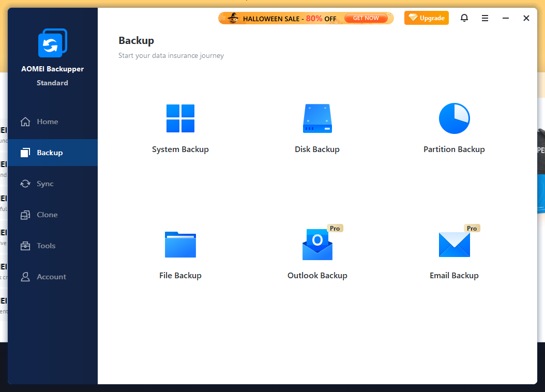
Task: Click the GET NOW sale button
Action: coord(366,18)
